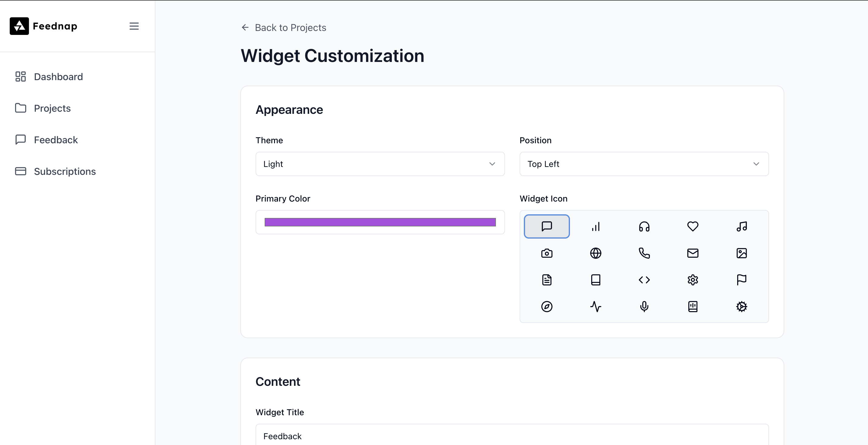Collapse the sidebar with hamburger icon
868x445 pixels.
click(134, 26)
